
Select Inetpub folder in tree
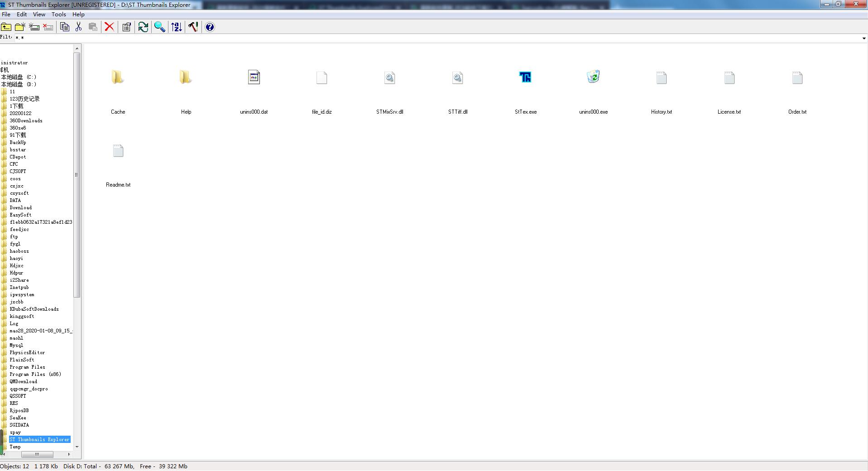coord(19,288)
